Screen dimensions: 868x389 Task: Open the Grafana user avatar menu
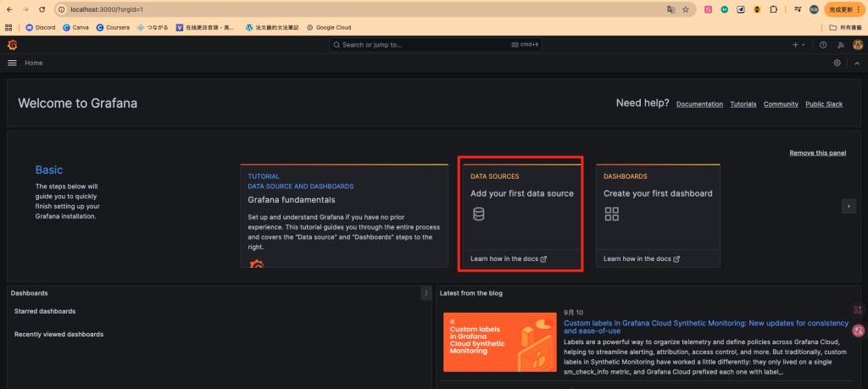click(858, 45)
